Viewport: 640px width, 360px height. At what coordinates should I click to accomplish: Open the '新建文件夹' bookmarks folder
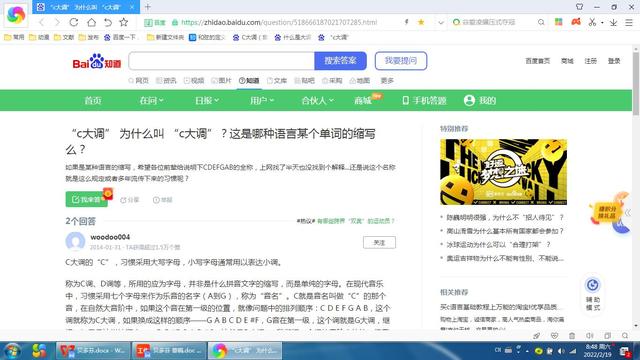[x=166, y=37]
